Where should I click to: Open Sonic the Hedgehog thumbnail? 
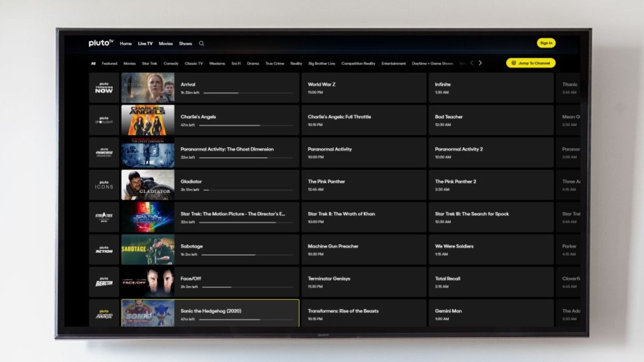[x=148, y=313]
